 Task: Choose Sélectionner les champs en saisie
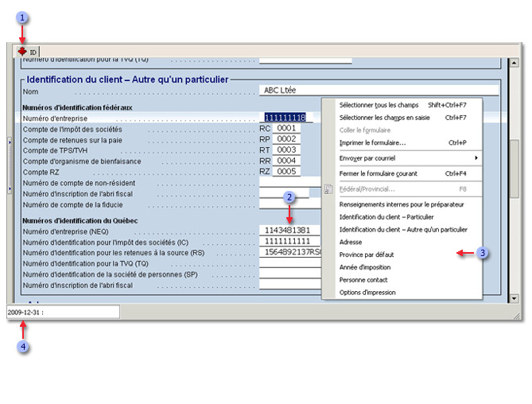(x=402, y=118)
